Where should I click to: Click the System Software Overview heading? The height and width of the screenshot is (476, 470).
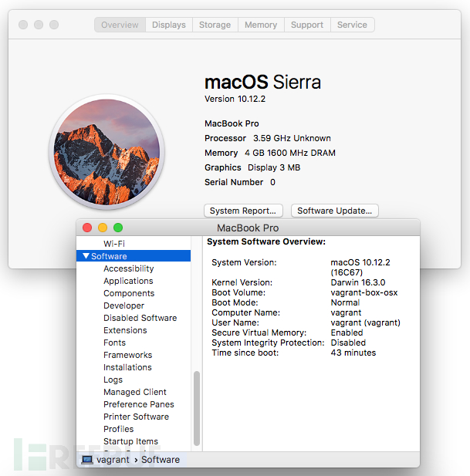click(x=266, y=241)
